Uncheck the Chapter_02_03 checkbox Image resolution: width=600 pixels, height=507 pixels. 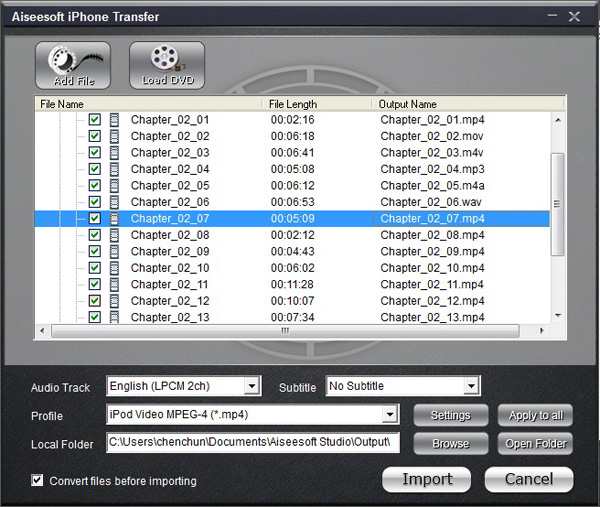pyautogui.click(x=95, y=152)
